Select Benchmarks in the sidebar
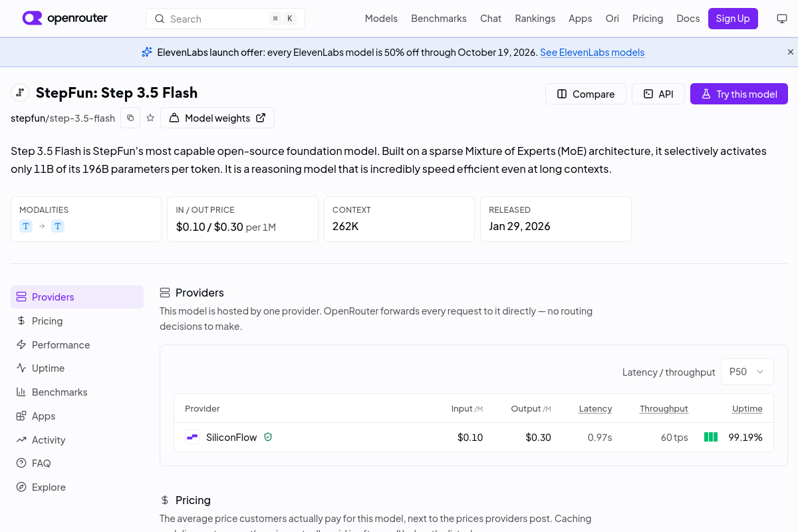The height and width of the screenshot is (532, 798). point(77,392)
